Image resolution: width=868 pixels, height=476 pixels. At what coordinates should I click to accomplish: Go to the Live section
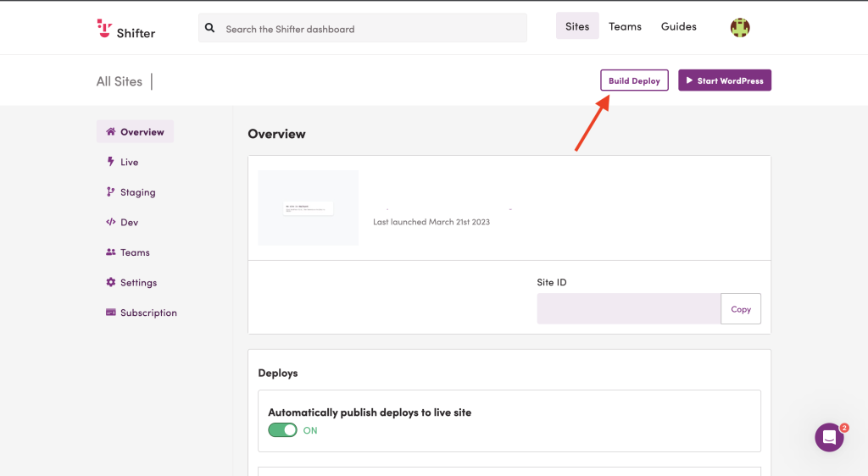(123, 162)
